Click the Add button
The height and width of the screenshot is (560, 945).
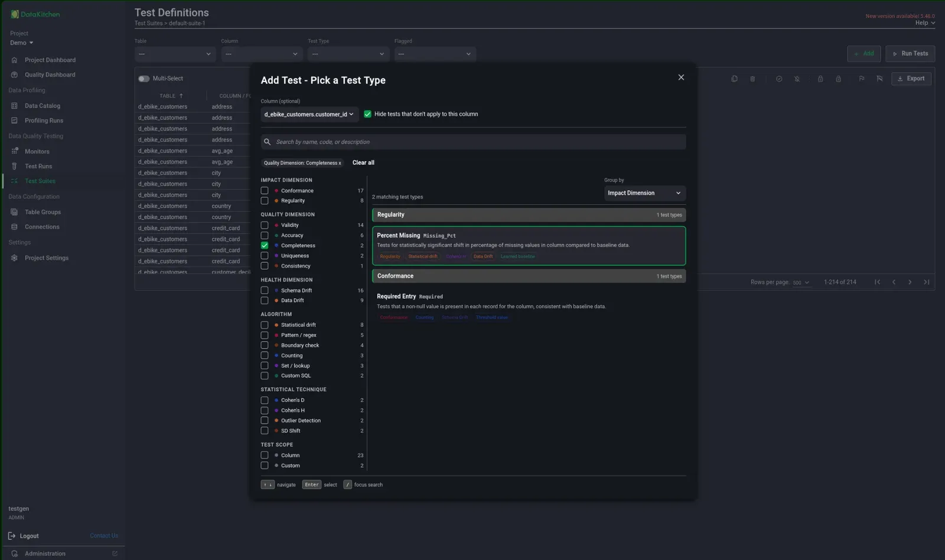[x=863, y=54]
